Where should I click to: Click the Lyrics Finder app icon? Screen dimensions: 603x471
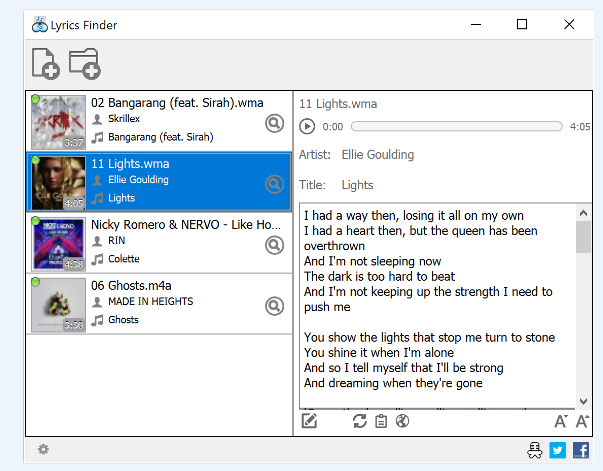39,25
